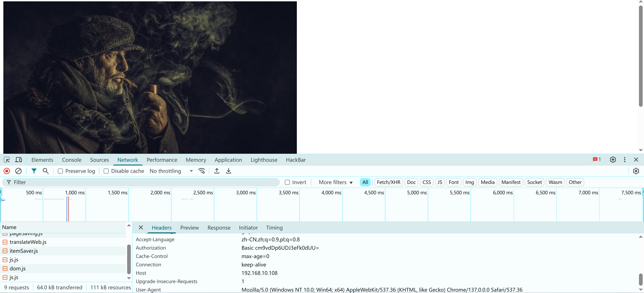
Task: Click the red load-event timeline marker
Action: coord(68,209)
